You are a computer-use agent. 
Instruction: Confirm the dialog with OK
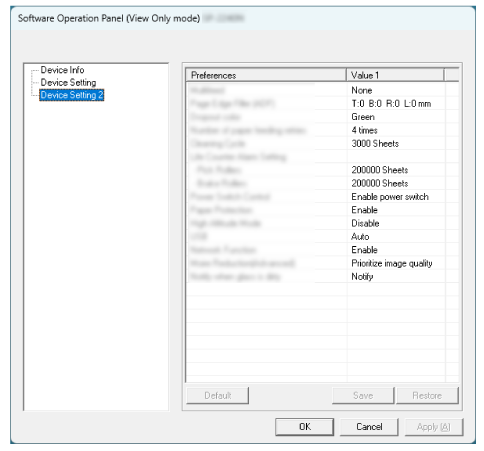click(305, 427)
